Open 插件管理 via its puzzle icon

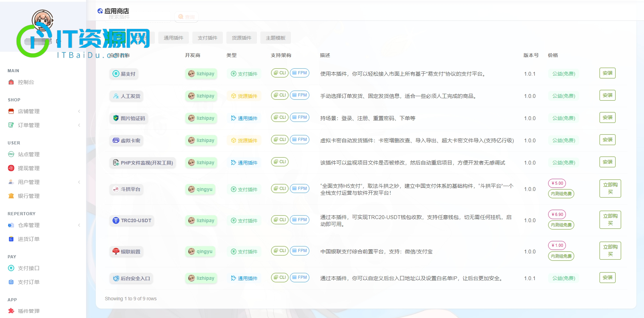click(11, 311)
